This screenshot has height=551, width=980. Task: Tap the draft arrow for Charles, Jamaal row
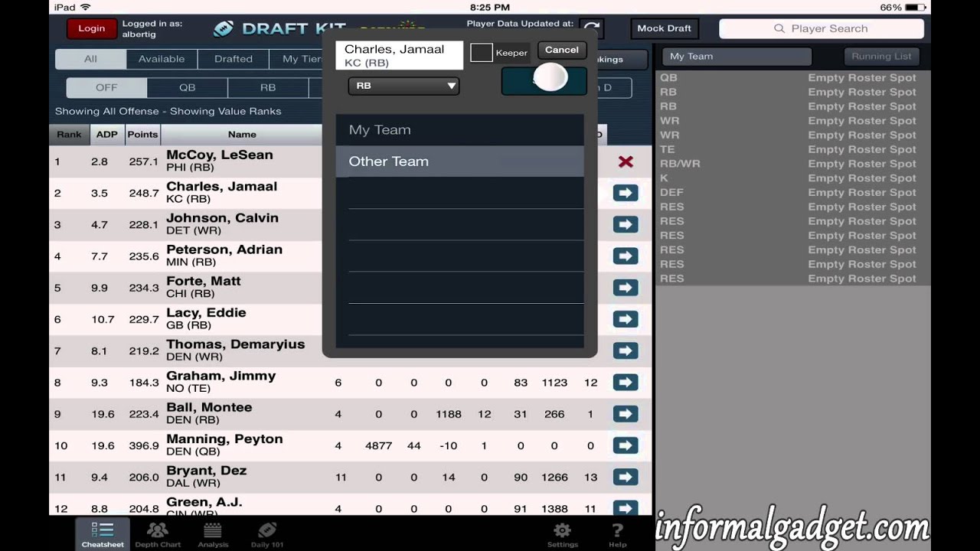[626, 193]
